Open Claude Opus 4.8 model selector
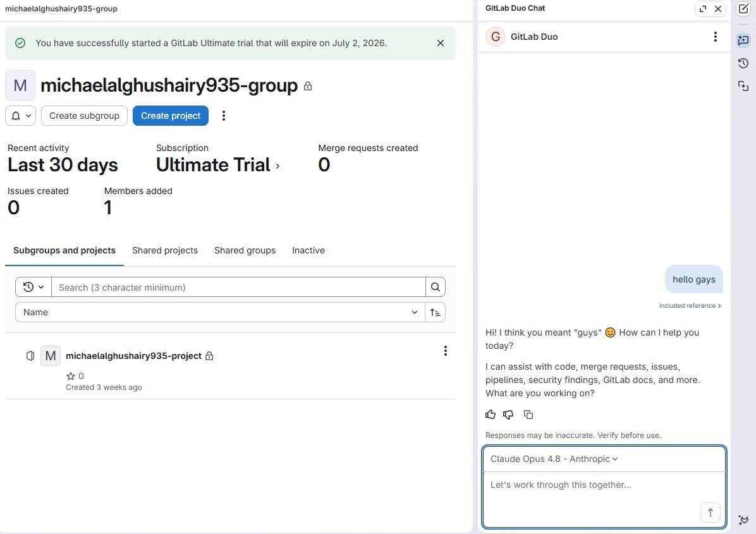This screenshot has width=756, height=534. (x=554, y=459)
